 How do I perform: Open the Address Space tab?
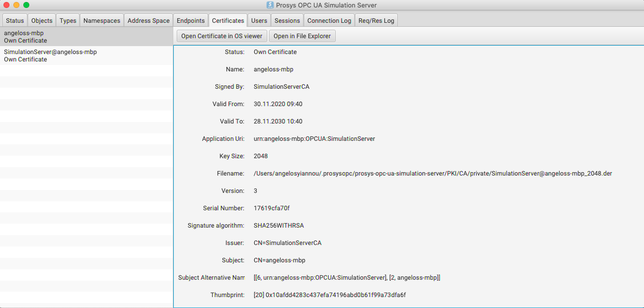148,20
